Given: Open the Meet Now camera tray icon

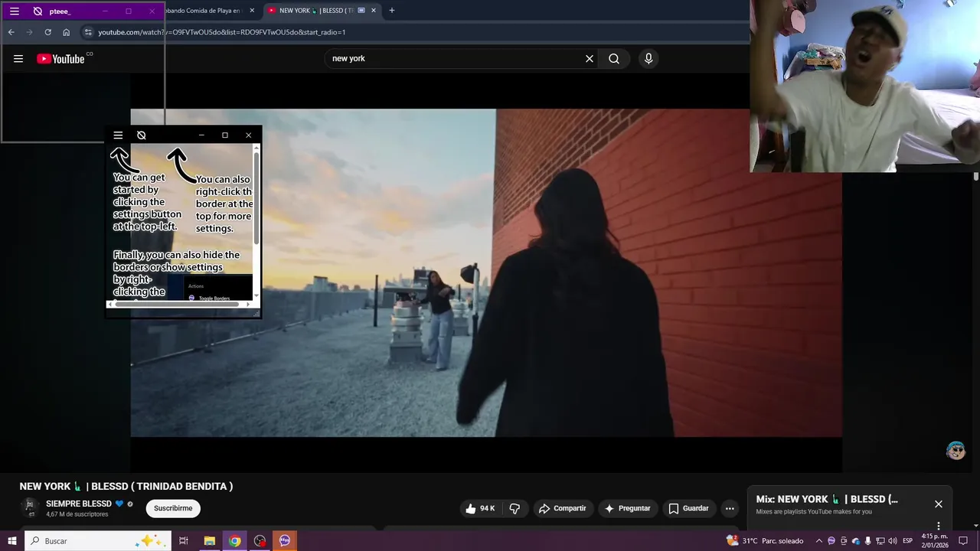Looking at the screenshot, I should (x=844, y=541).
